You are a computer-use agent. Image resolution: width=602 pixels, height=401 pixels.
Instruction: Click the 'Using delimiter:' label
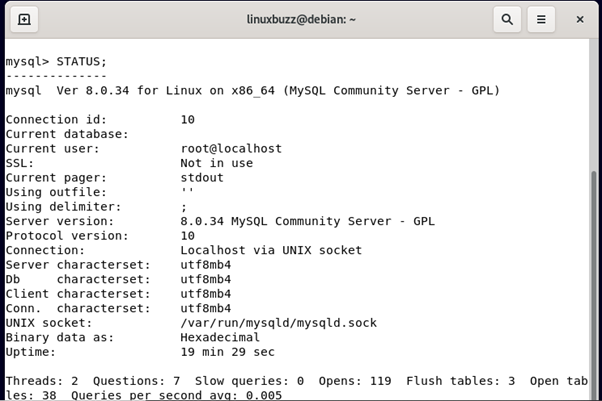pos(63,207)
